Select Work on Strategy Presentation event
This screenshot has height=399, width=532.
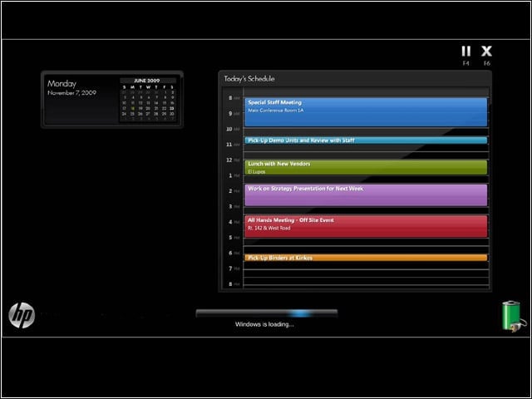(366, 195)
